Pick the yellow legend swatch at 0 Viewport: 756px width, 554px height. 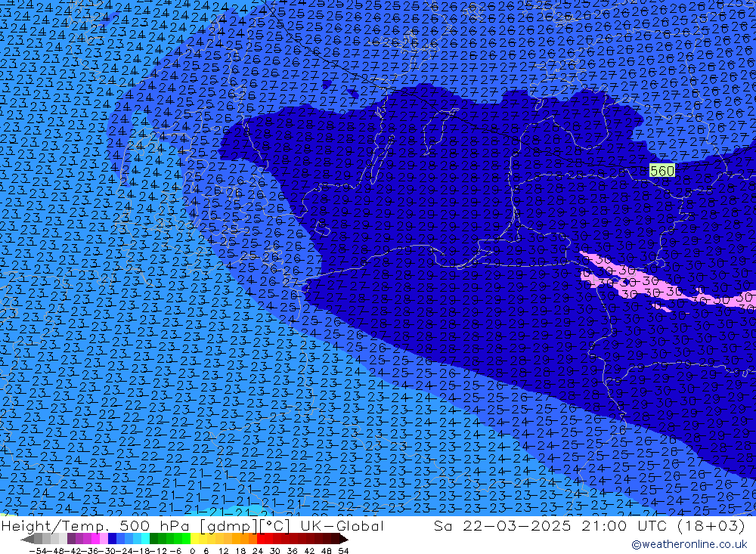click(194, 539)
